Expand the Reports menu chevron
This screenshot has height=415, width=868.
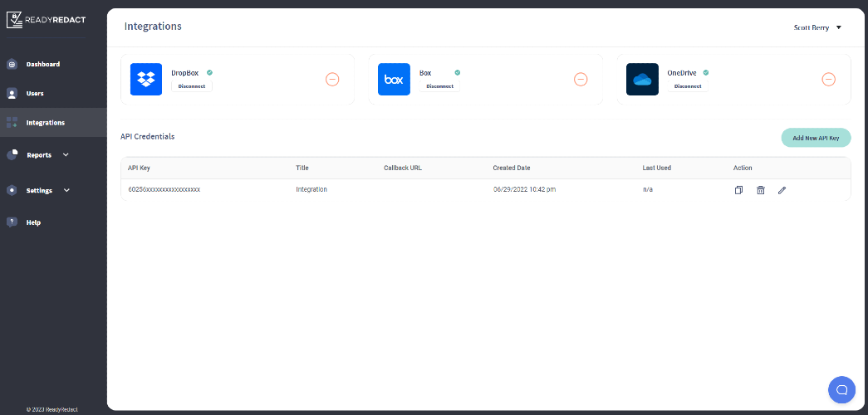(66, 155)
